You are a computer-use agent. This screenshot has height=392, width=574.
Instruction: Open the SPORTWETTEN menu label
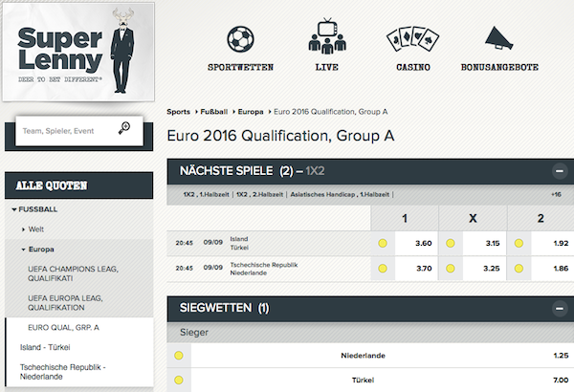coord(240,67)
